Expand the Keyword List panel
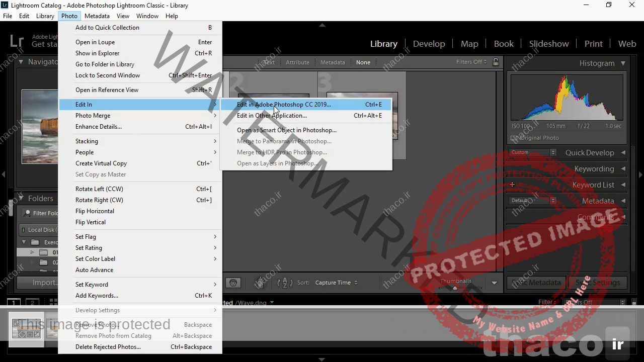 pyautogui.click(x=623, y=185)
